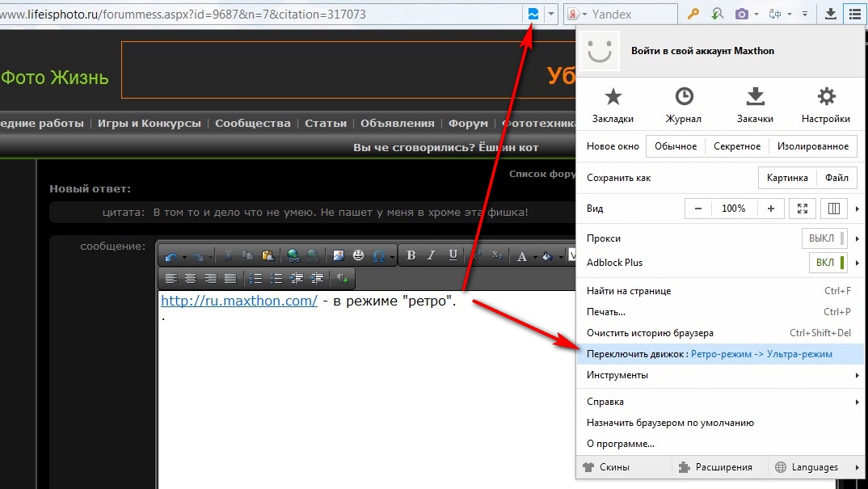Click the zoom plus button next to 100%
The image size is (868, 489).
770,209
